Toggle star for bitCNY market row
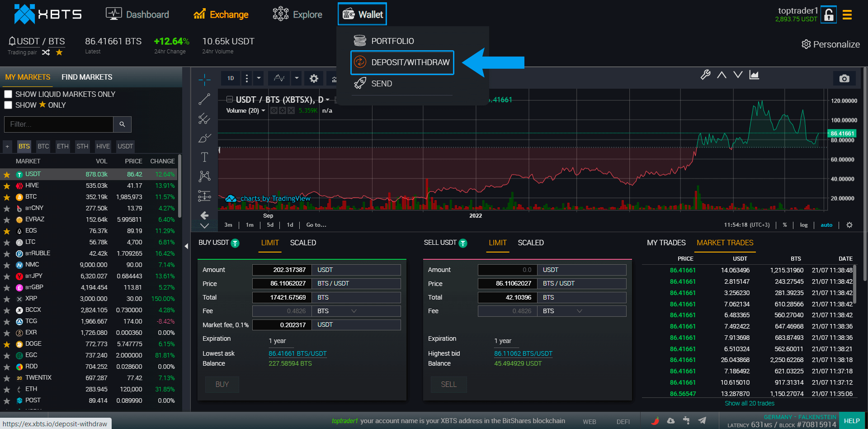868x429 pixels. click(x=7, y=209)
